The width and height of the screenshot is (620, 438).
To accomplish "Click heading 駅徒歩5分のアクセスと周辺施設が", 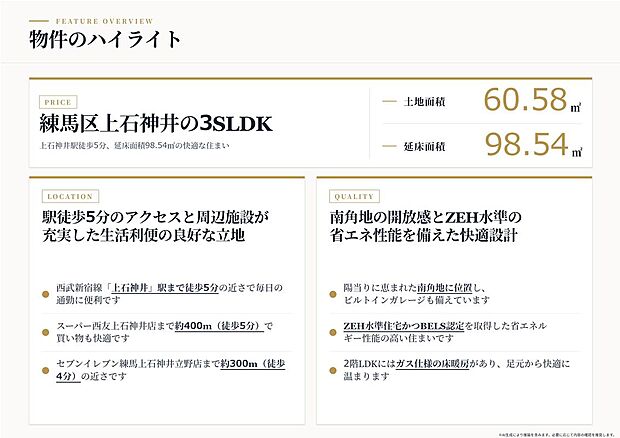I will tap(156, 217).
